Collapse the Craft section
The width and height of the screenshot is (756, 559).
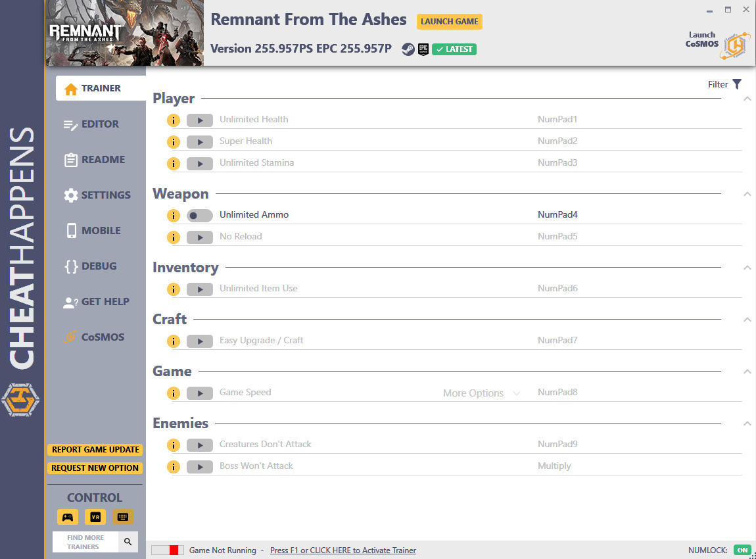point(747,320)
